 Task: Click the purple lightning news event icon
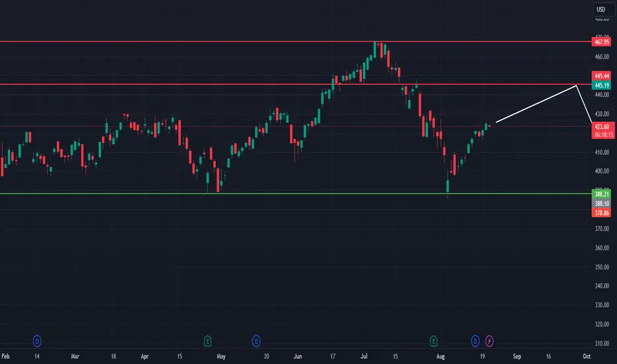click(x=489, y=341)
